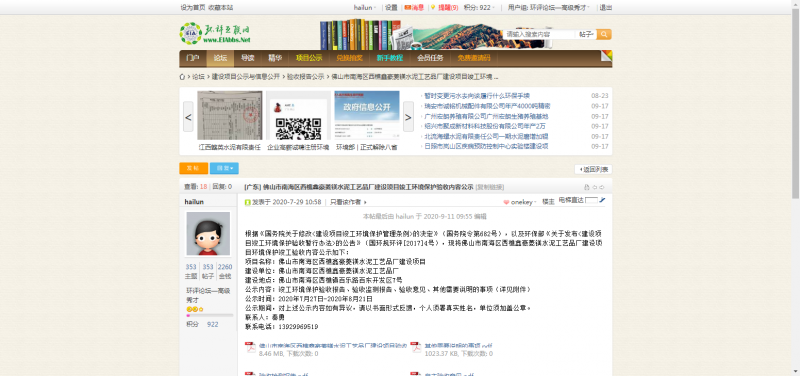Select the 论坛 navigation tab
Screen dimensions: 800x376
[x=220, y=58]
